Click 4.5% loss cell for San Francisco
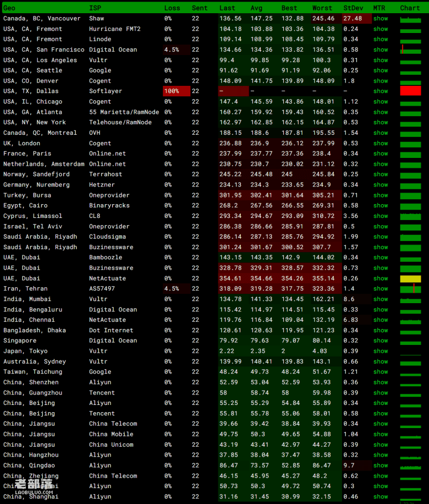Viewport: 429px width, 504px height. click(x=177, y=50)
